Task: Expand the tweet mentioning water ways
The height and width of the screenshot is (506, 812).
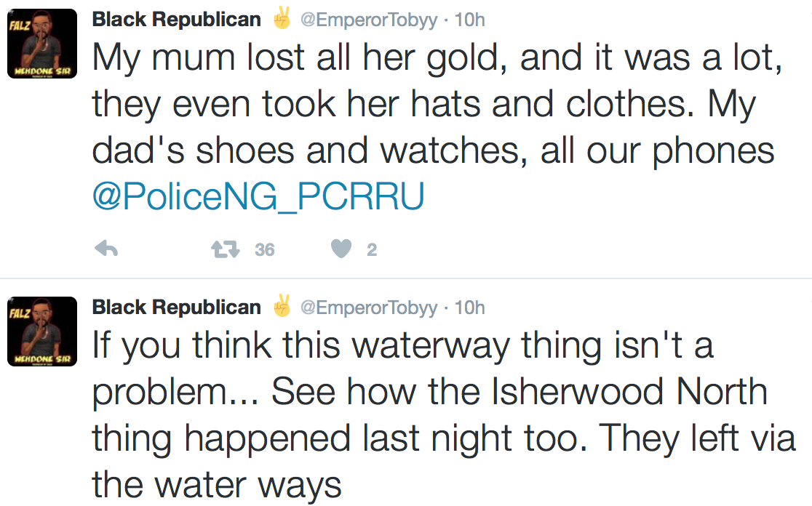Action: pos(444,415)
